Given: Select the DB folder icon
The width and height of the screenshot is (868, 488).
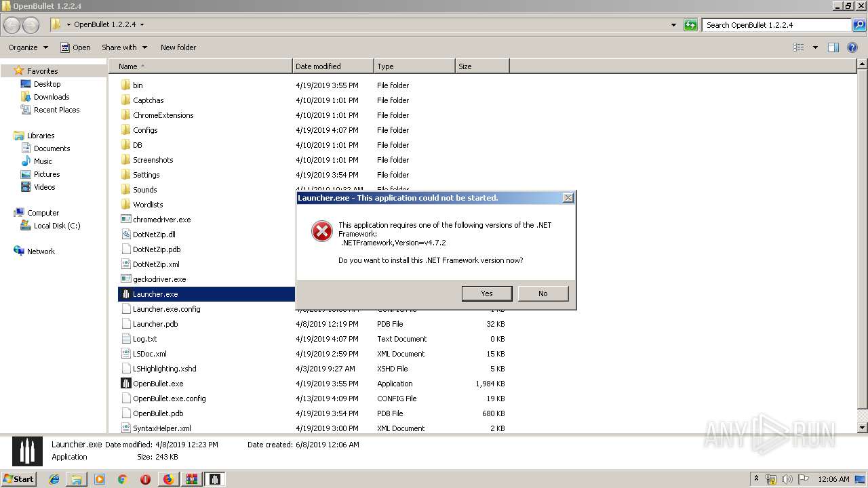Looking at the screenshot, I should click(125, 145).
